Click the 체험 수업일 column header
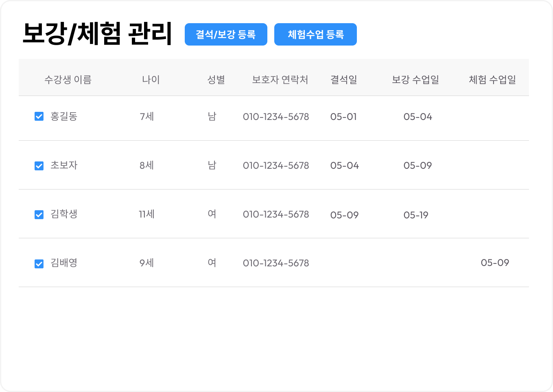The image size is (553, 392). click(x=492, y=79)
